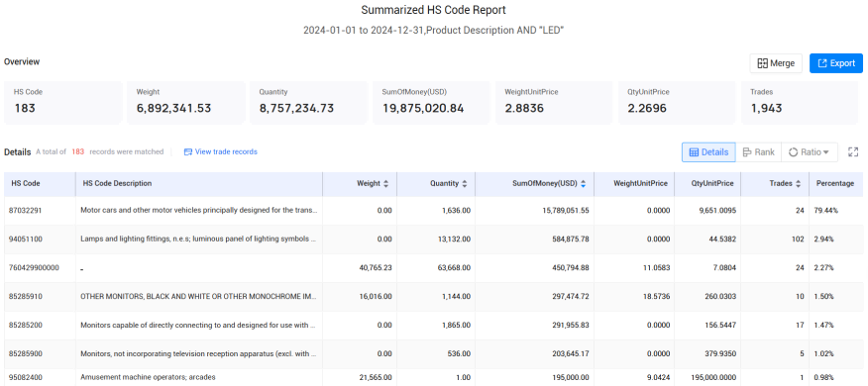Click overview HS Code card 183
868x386 pixels.
point(63,102)
